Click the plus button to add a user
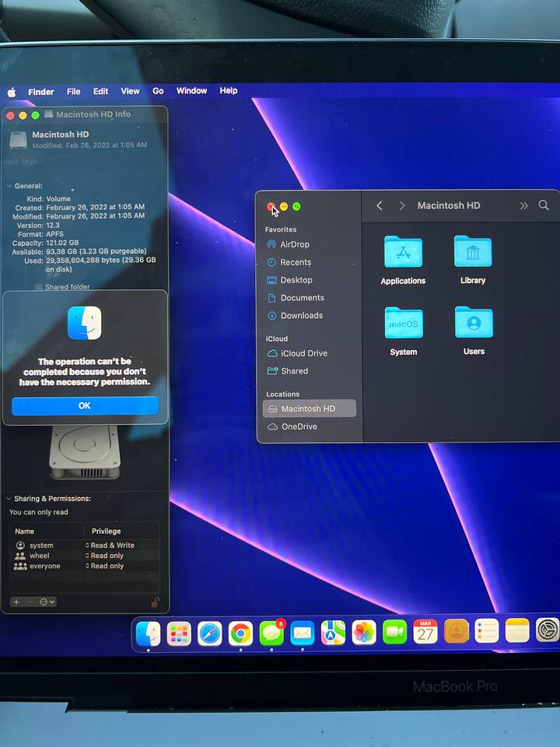 click(x=16, y=601)
